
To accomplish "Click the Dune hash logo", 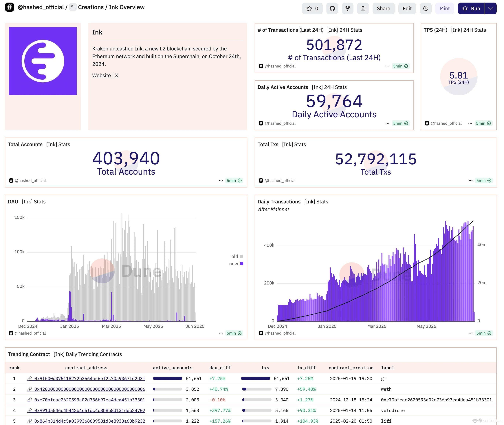I will point(9,7).
